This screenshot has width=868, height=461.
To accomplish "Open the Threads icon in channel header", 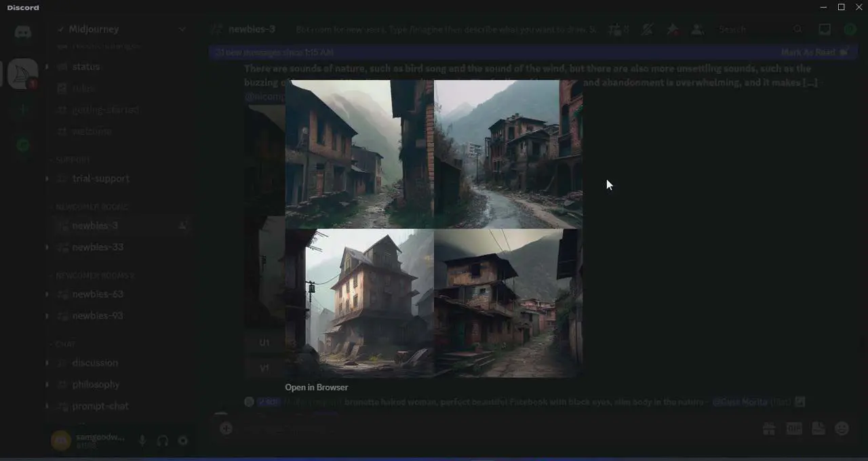I will pyautogui.click(x=615, y=30).
